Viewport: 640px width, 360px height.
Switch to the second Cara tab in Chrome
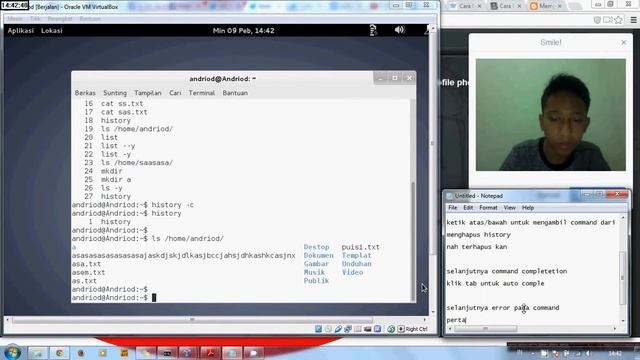505,6
